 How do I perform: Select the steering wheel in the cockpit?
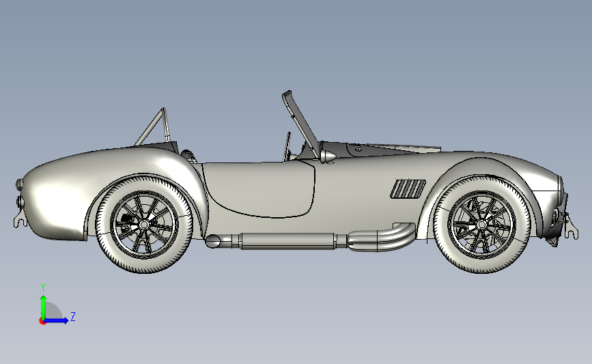point(287,145)
